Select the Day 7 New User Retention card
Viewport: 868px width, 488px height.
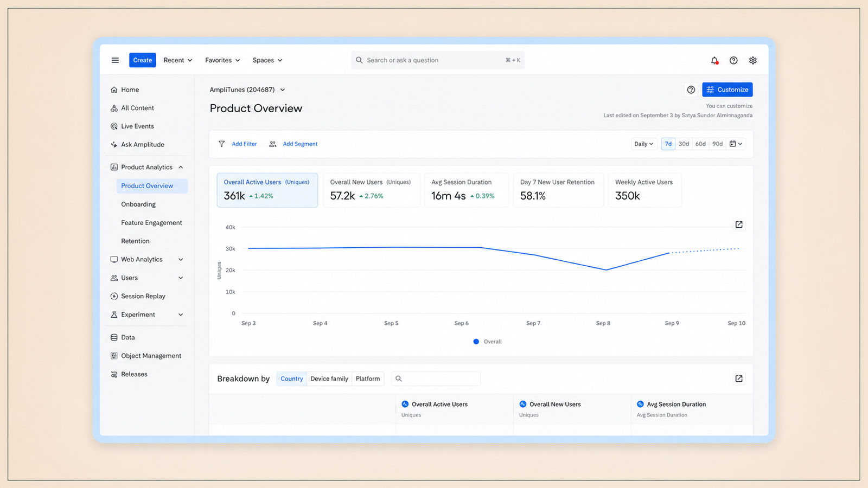pyautogui.click(x=558, y=190)
